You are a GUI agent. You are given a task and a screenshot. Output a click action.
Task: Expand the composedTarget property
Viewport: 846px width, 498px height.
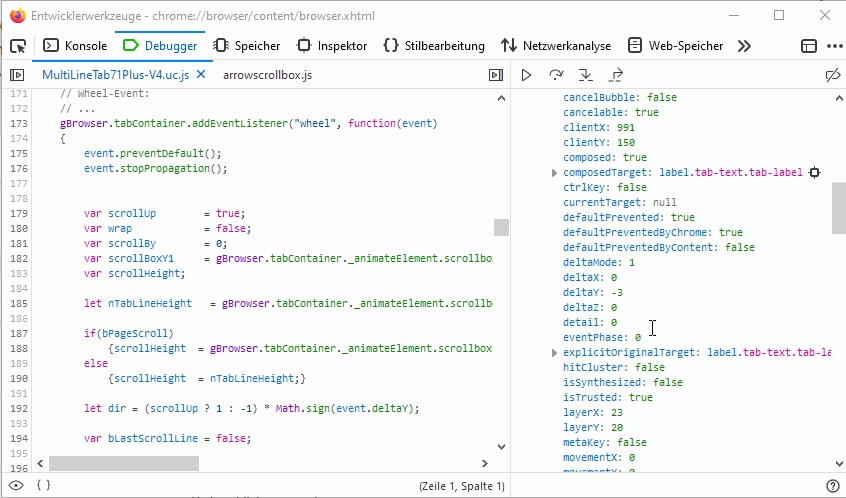555,173
